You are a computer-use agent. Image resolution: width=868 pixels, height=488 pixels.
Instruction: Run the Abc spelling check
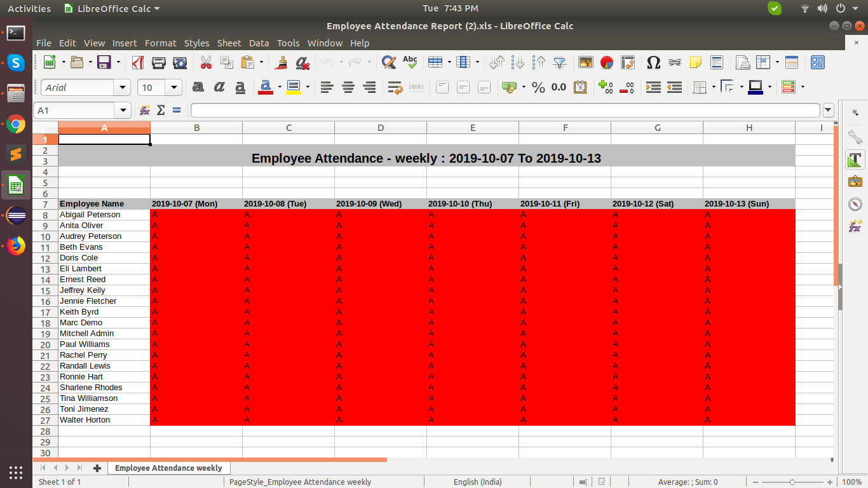410,62
